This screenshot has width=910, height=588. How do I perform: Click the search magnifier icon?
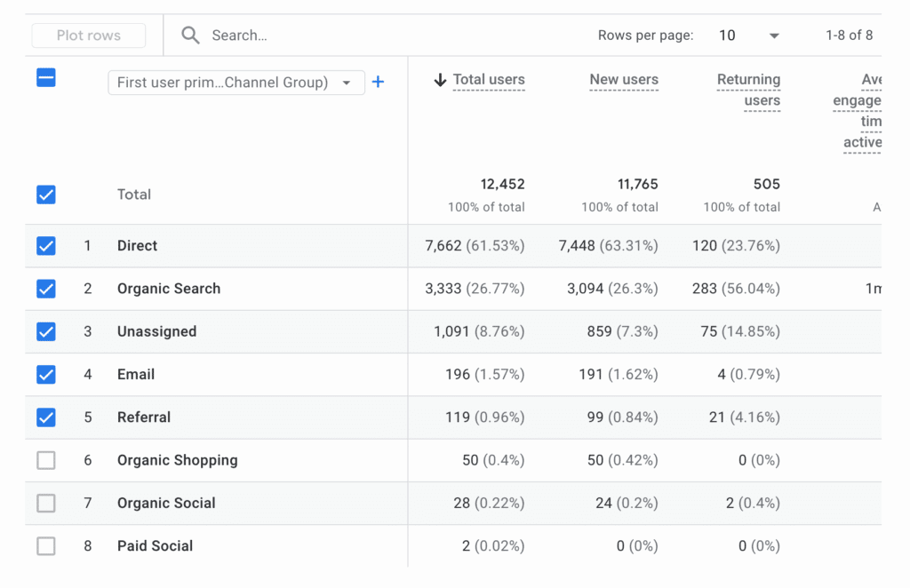[190, 36]
